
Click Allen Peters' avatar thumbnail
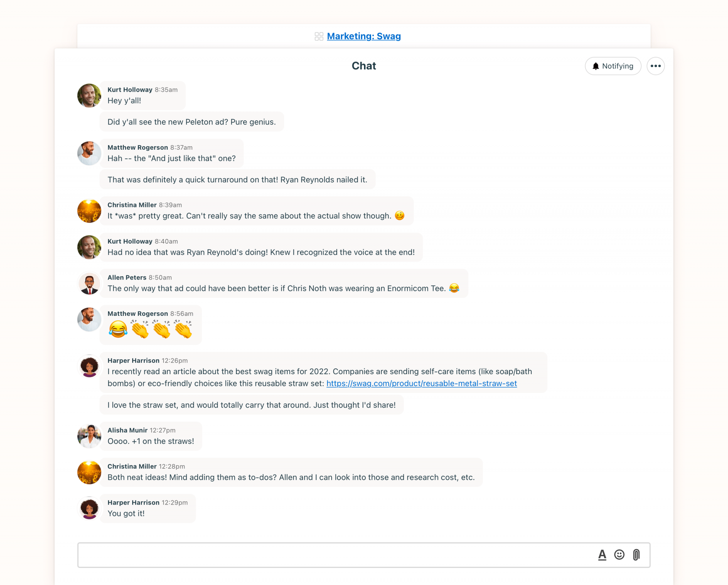coord(89,283)
